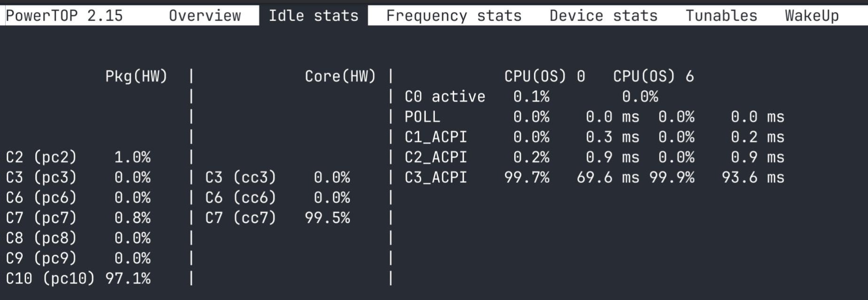Switch to the WakeUp tab
Image resolution: width=868 pixels, height=300 pixels.
(x=812, y=16)
